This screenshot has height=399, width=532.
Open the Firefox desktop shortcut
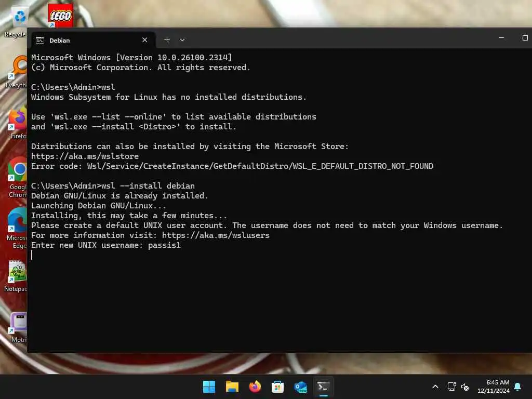[17, 123]
